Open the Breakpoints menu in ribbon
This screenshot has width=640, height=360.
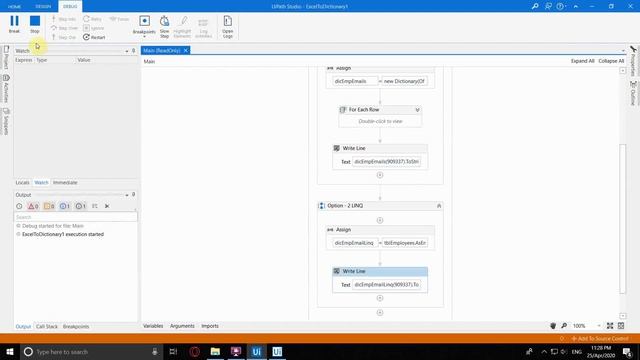(x=144, y=27)
